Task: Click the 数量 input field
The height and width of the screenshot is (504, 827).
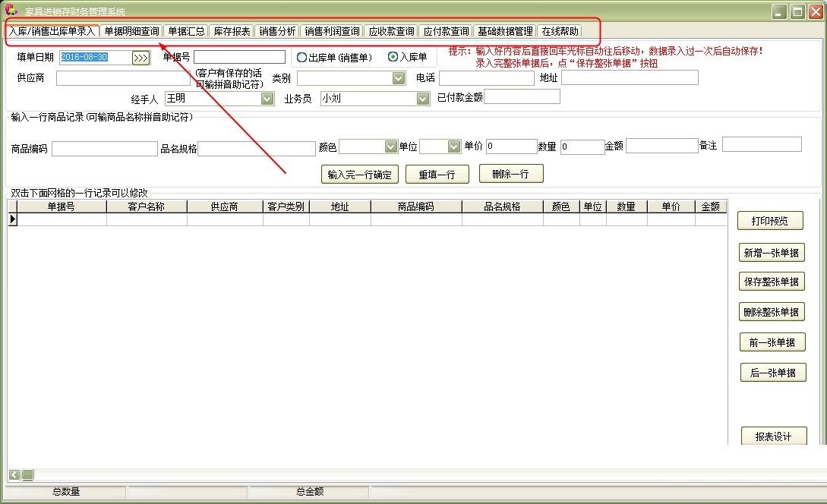Action: (582, 146)
